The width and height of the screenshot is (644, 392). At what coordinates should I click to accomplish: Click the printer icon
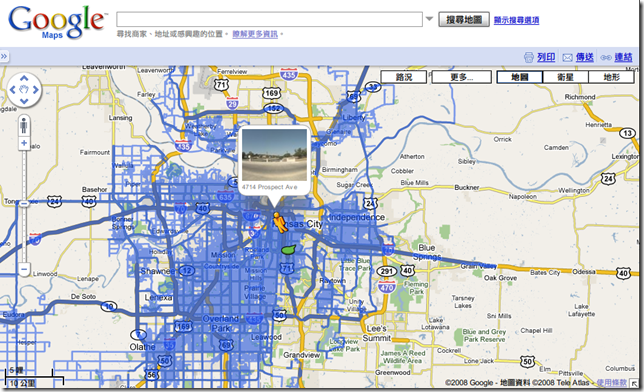[529, 57]
